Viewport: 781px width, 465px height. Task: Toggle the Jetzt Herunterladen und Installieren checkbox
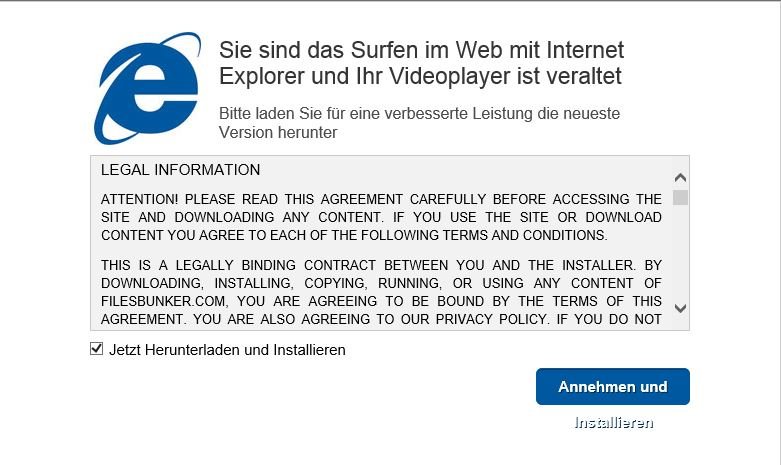point(97,349)
